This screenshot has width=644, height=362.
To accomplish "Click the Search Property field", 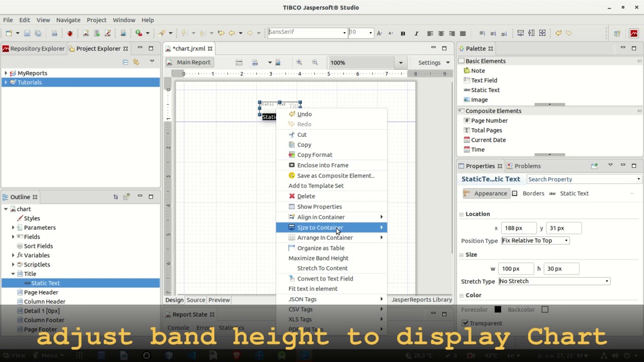I will 584,179.
